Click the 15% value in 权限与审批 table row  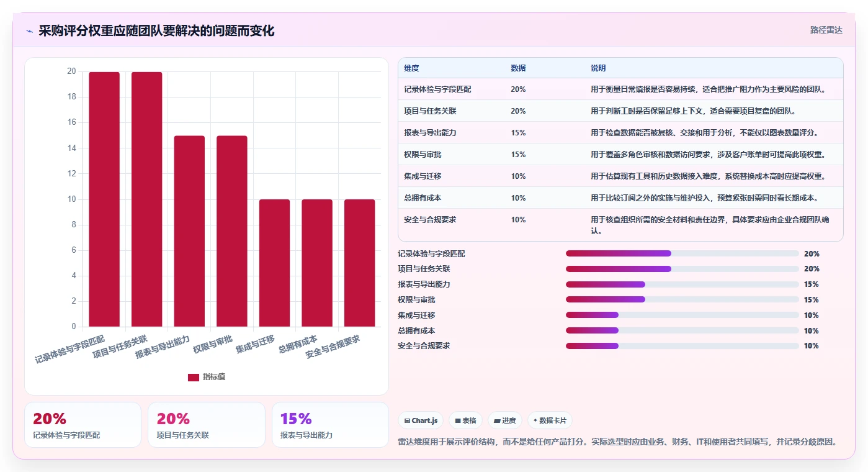(518, 155)
